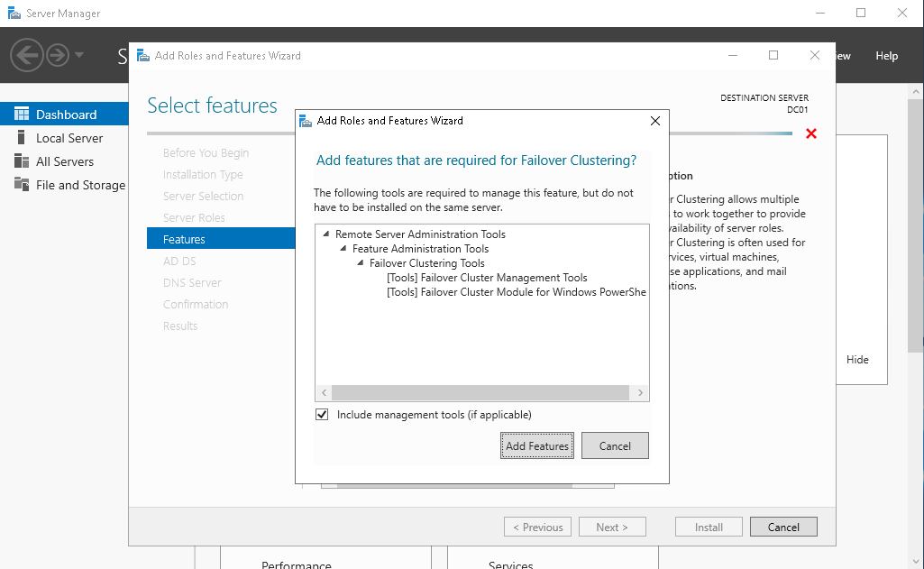
Task: Open Server Selection wizard step
Action: 204,196
